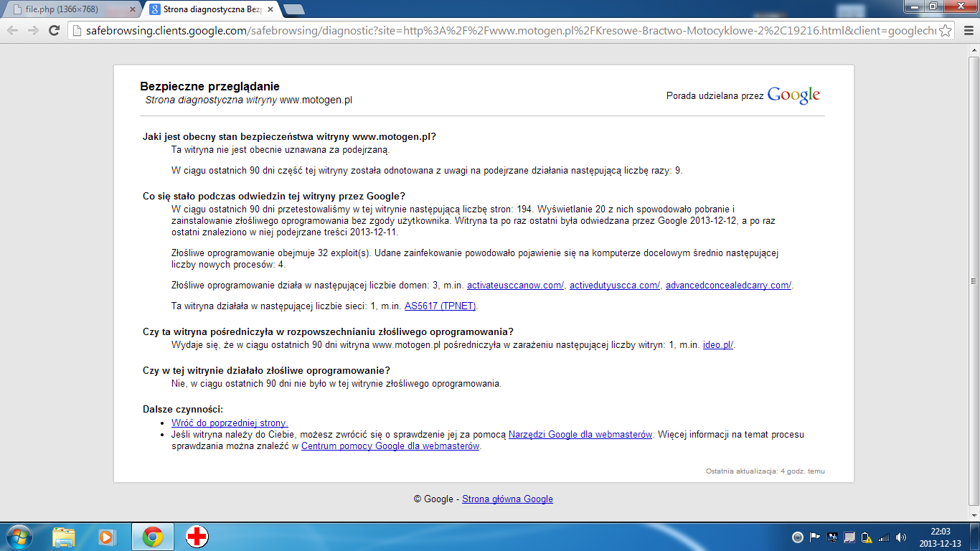The image size is (980, 551).
Task: Launch Windows Media Player from the taskbar
Action: tap(106, 537)
